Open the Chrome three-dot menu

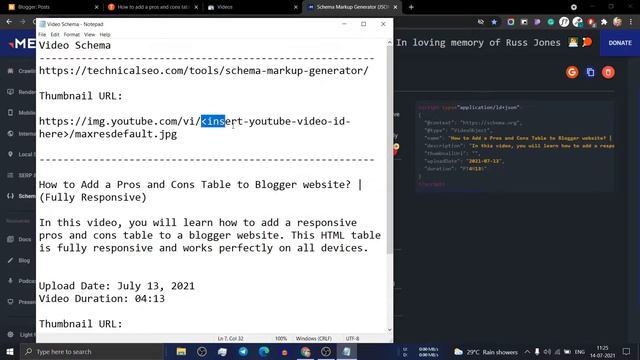pos(631,22)
